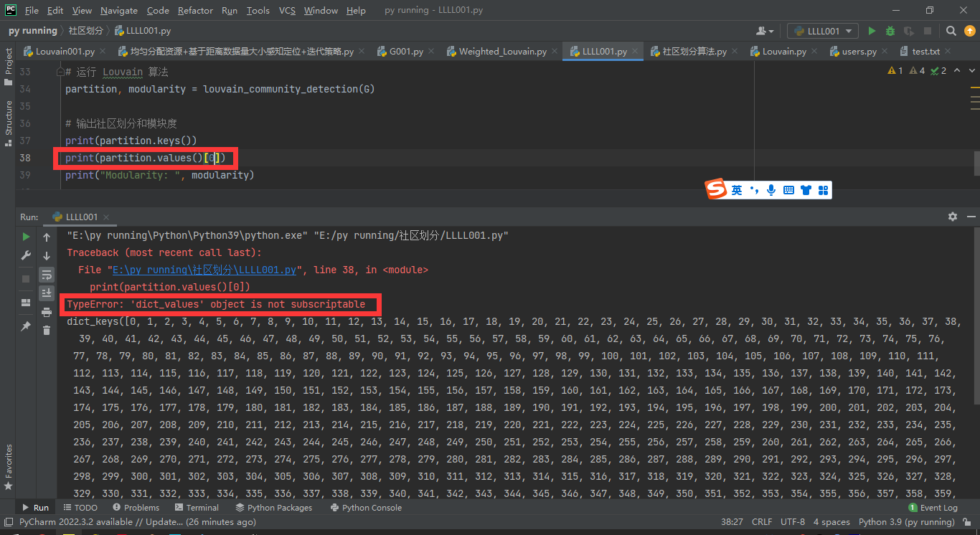Open the Refactor menu
This screenshot has height=535, width=980.
[195, 10]
